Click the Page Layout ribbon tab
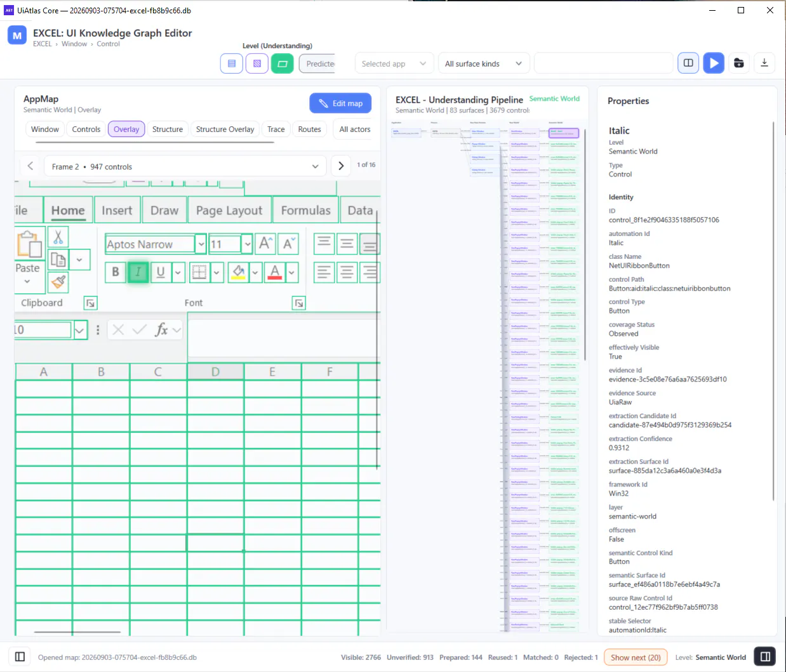 point(229,211)
